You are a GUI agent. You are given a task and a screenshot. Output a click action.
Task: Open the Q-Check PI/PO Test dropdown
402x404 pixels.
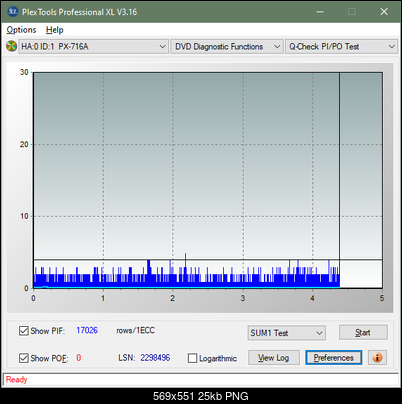click(x=341, y=46)
